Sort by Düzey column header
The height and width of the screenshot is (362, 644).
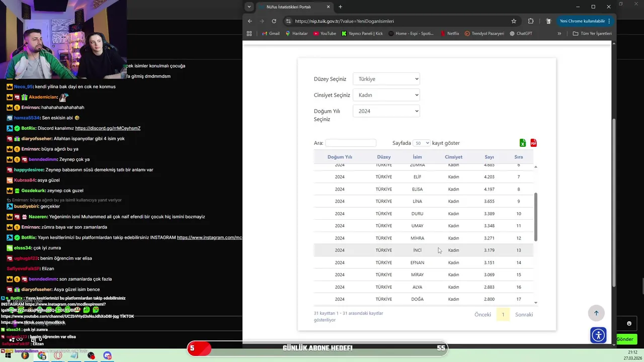(x=383, y=157)
